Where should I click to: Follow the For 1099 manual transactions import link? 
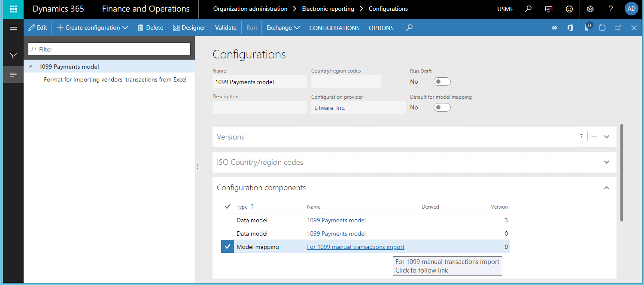point(355,247)
